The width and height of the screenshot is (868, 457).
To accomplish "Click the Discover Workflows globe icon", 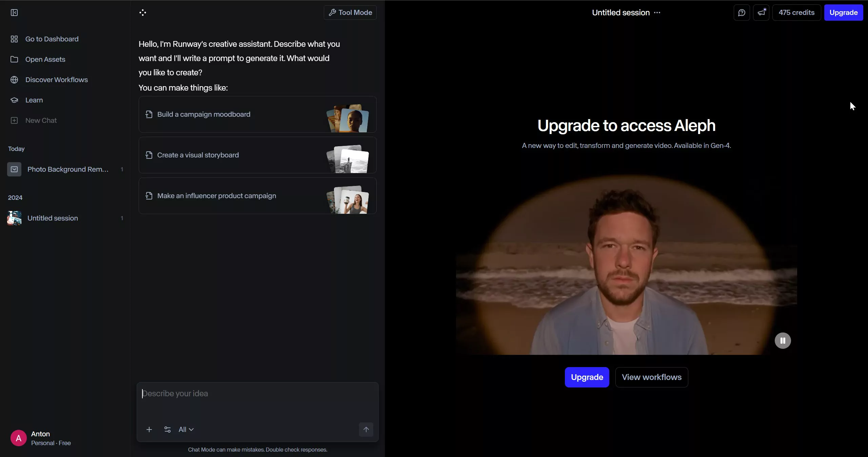I will pyautogui.click(x=14, y=80).
